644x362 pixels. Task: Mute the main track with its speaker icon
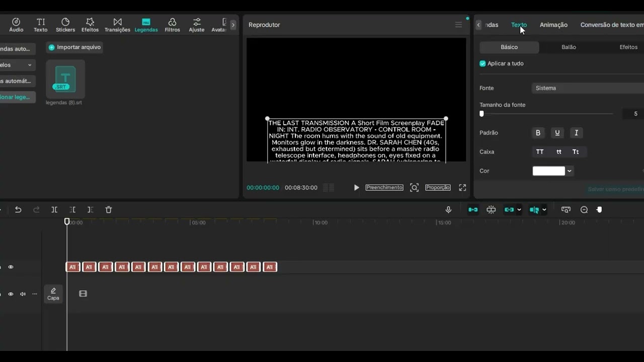coord(23,294)
